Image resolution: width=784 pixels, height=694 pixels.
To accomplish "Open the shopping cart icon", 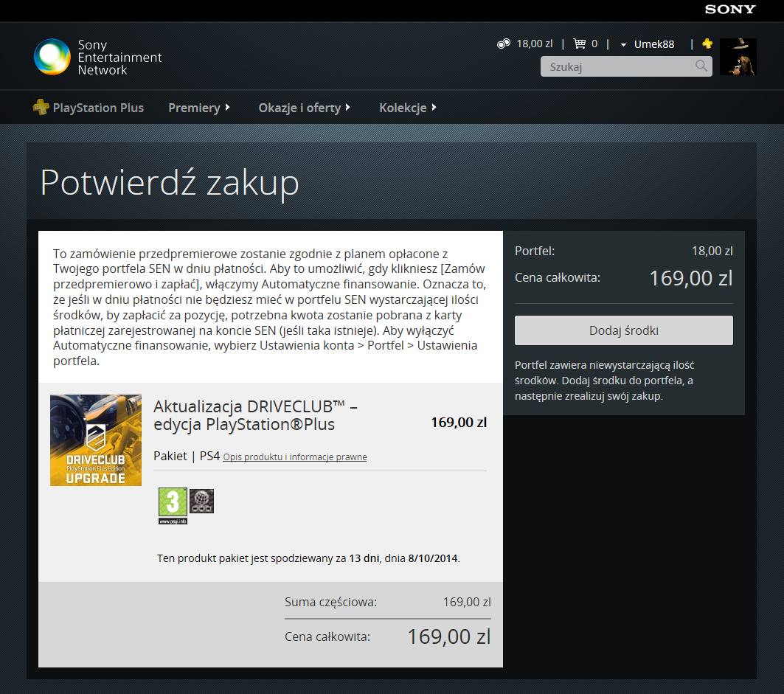I will pos(580,44).
